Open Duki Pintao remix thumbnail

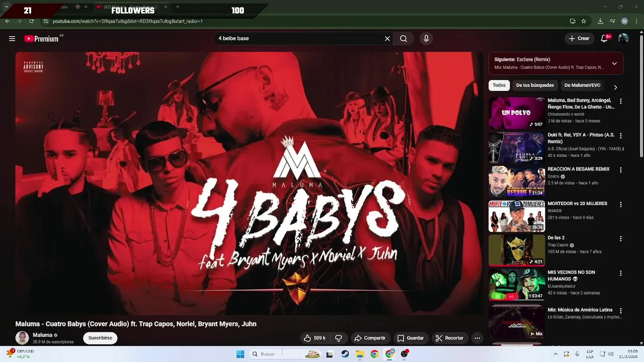pyautogui.click(x=517, y=147)
